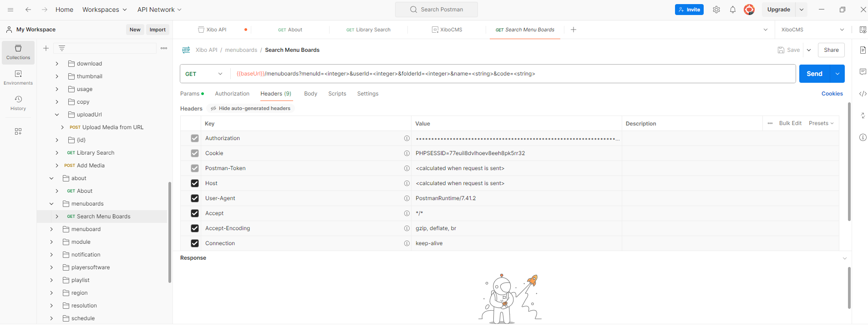
Task: Open the documentation icon in right sidebar
Action: 863,50
